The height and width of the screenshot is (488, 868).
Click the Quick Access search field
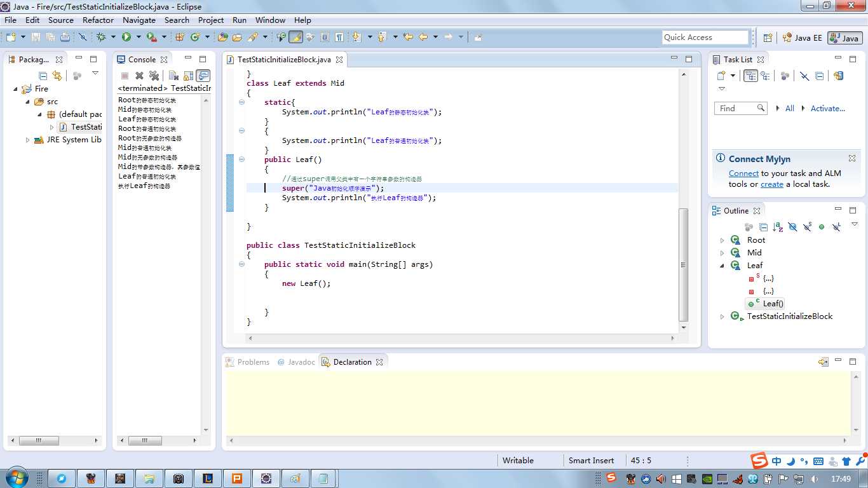[x=705, y=37]
